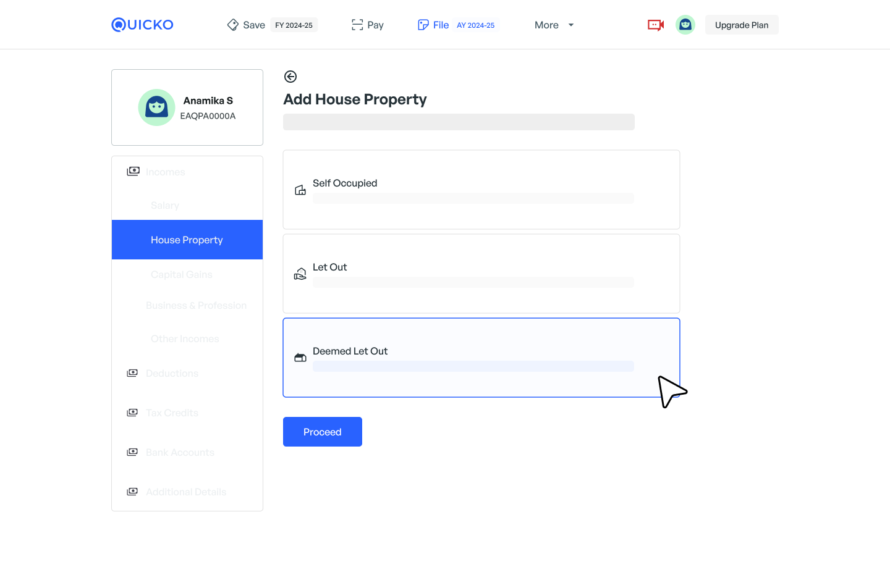Image resolution: width=890 pixels, height=588 pixels.
Task: Click the Save tag icon
Action: click(233, 25)
